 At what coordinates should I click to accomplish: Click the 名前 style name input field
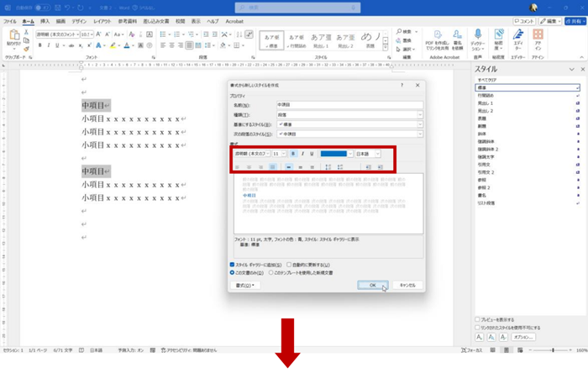click(x=348, y=104)
